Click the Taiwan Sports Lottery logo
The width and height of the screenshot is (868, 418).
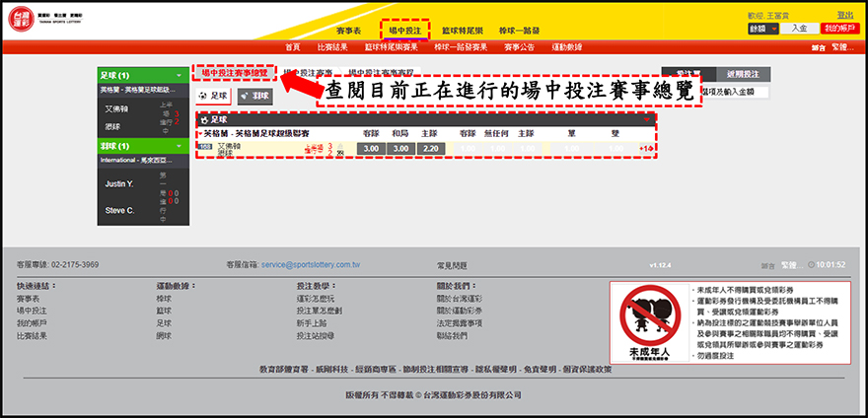click(x=20, y=20)
